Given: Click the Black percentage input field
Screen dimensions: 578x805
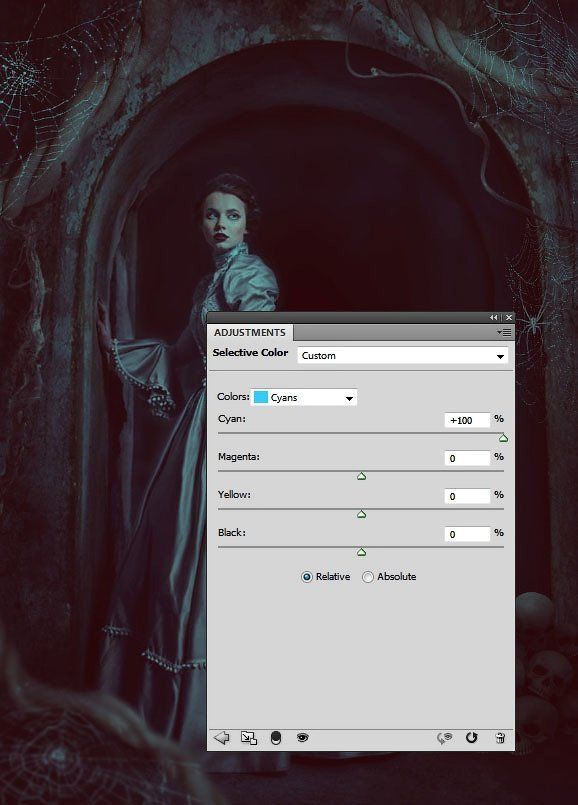Looking at the screenshot, I should 467,534.
